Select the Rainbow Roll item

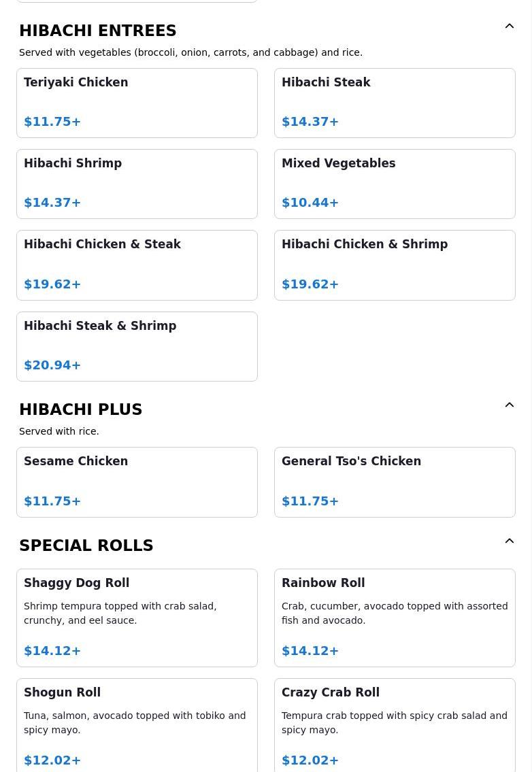(x=395, y=618)
